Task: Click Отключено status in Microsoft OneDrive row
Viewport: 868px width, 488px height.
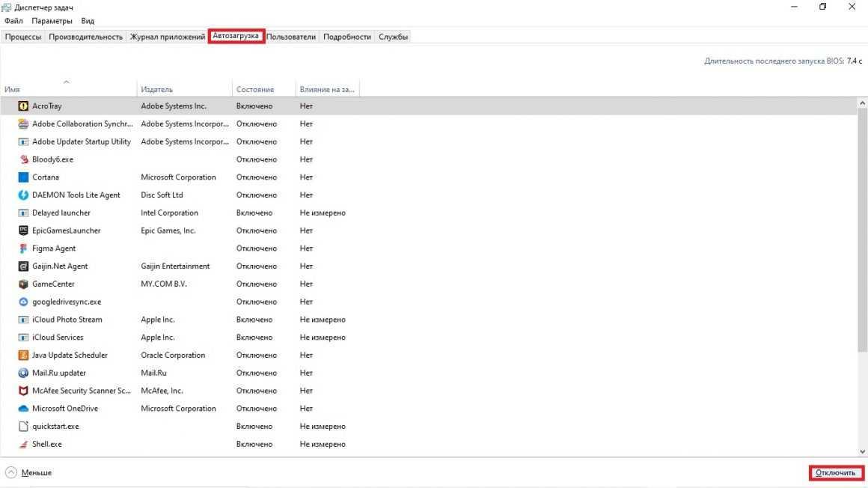Action: click(257, 408)
